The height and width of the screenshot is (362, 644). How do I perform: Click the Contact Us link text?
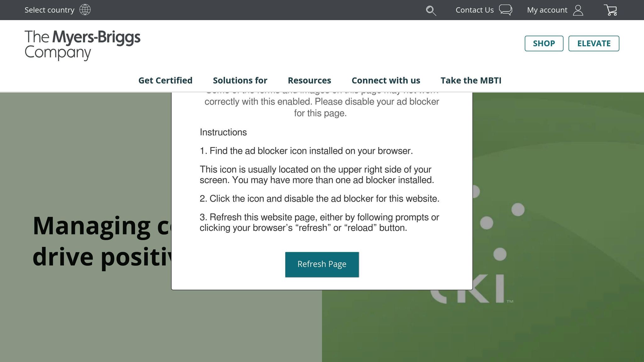coord(475,10)
